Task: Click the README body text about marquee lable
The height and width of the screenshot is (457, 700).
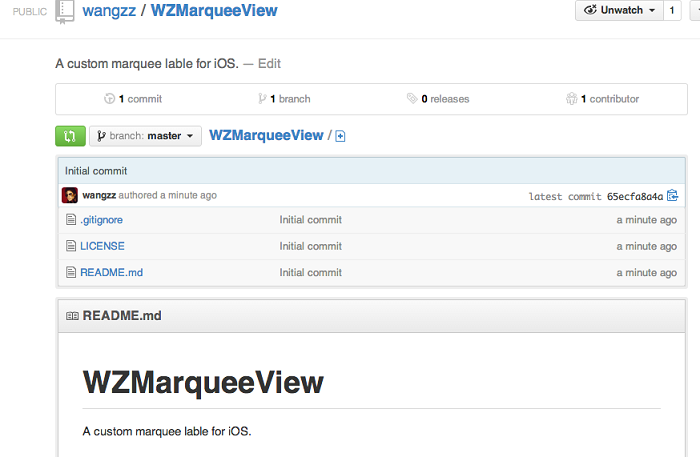Action: point(167,432)
